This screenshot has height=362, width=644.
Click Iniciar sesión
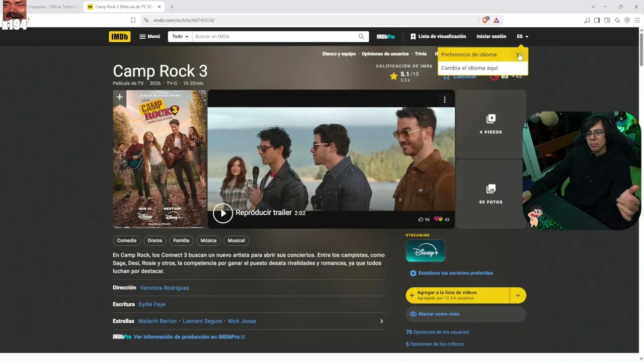tap(491, 36)
